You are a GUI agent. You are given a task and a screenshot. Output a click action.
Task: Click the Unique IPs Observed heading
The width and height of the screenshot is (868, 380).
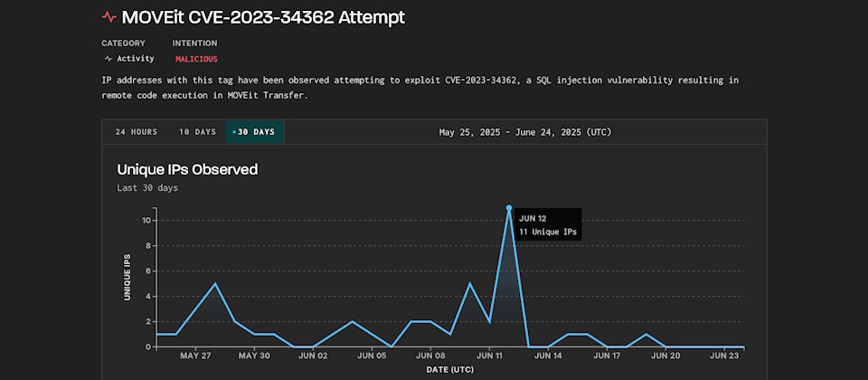click(188, 169)
